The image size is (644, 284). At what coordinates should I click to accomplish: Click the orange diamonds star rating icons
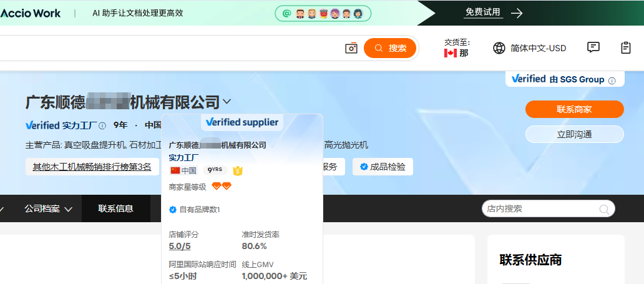click(x=222, y=187)
